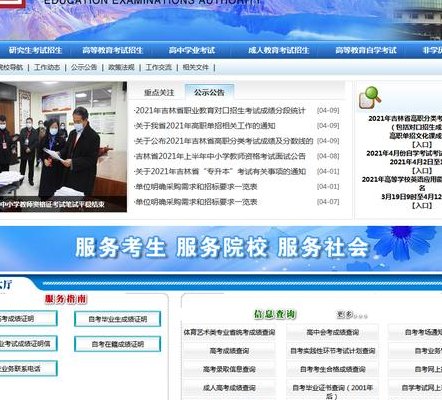
Task: Go to the 成人教育考试招生 section
Action: [279, 50]
